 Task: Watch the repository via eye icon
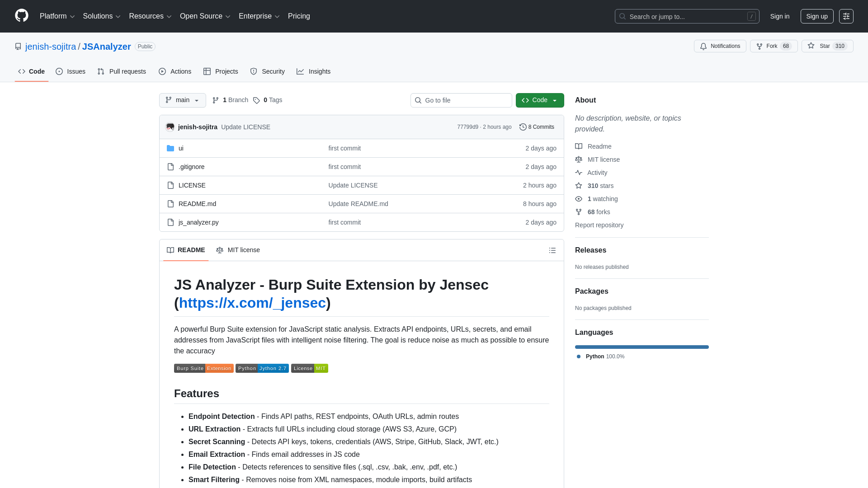(x=579, y=199)
